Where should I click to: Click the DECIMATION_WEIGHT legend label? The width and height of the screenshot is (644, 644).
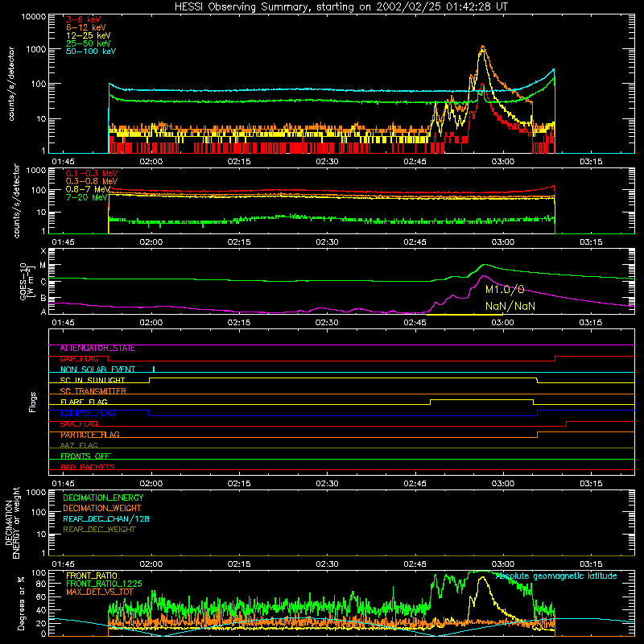[x=102, y=508]
